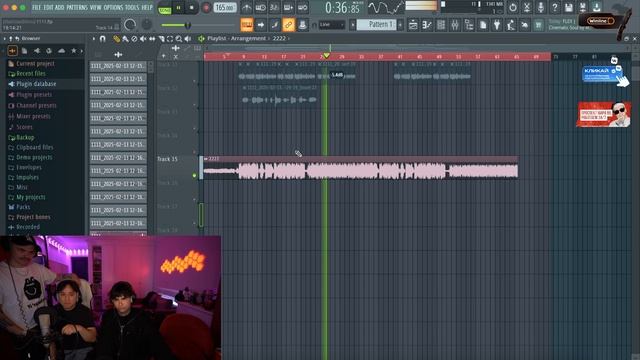Click the undo history power icon
The width and height of the screenshot is (640, 360).
pyautogui.click(x=513, y=7)
